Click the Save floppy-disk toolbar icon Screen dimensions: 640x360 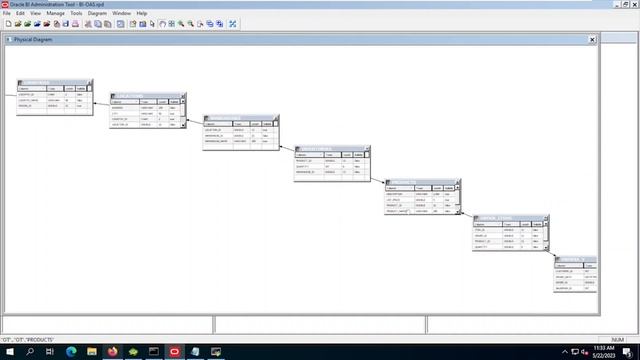(x=66, y=24)
